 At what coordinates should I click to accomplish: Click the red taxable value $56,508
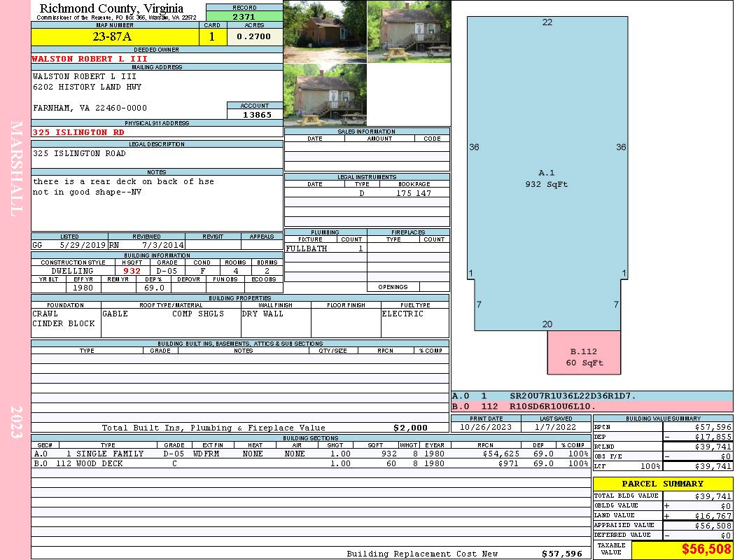(682, 549)
